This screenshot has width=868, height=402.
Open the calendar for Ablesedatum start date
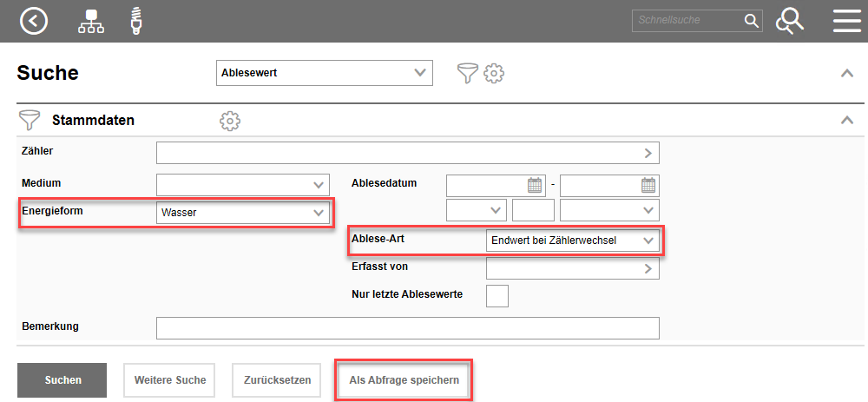click(534, 185)
